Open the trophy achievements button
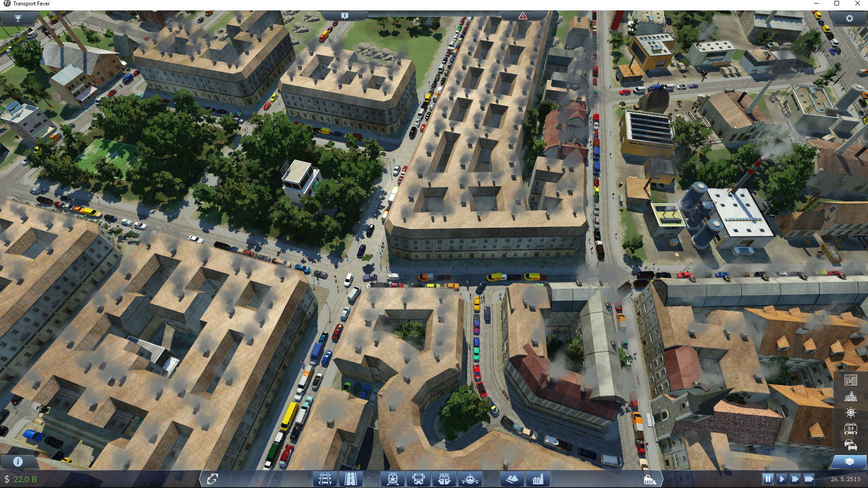Viewport: 868px width, 488px height. 19,18
